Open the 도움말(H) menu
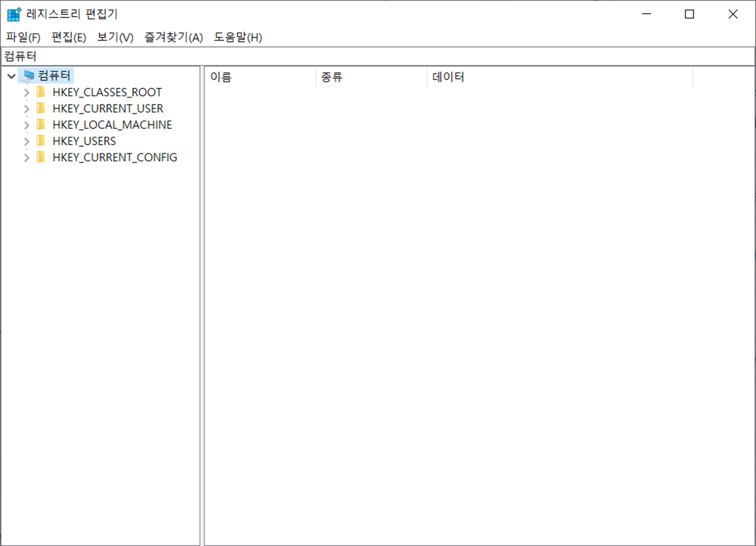Viewport: 756px width, 546px height. 238,38
